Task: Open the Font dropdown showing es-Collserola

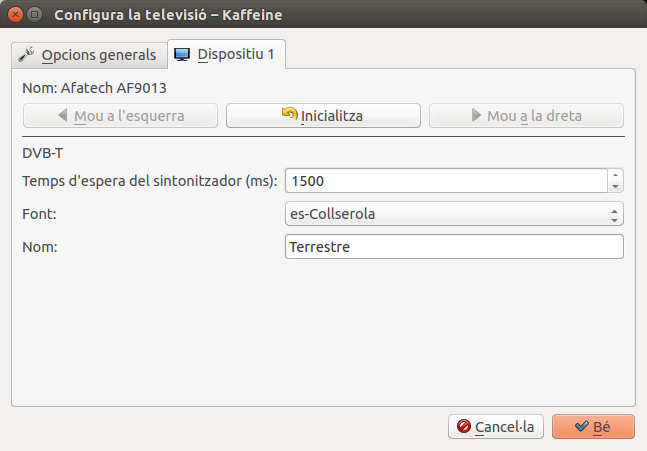Action: click(x=454, y=214)
